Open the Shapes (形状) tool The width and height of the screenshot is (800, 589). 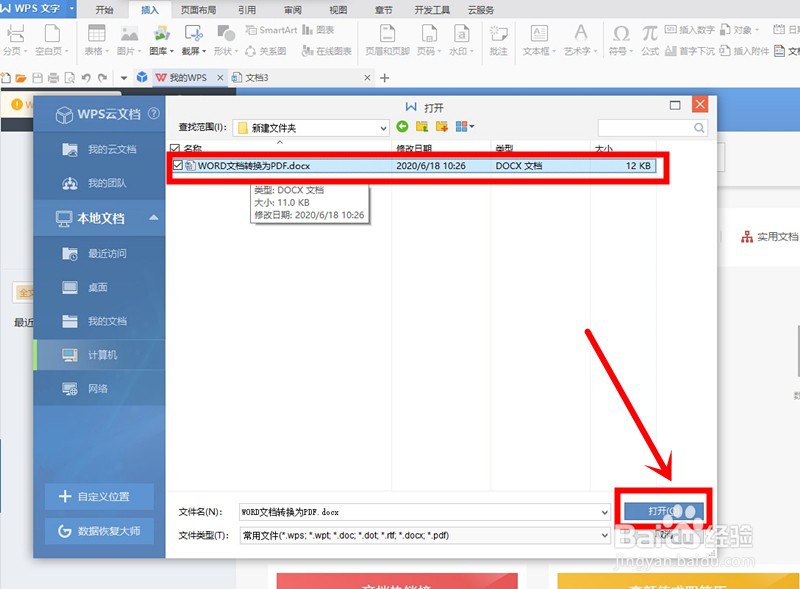click(x=226, y=39)
